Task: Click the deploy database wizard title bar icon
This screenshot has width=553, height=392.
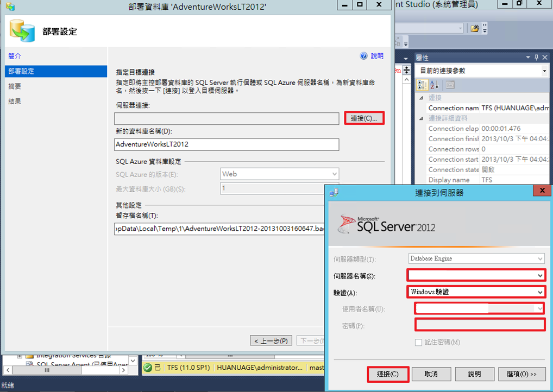Action: pos(10,6)
